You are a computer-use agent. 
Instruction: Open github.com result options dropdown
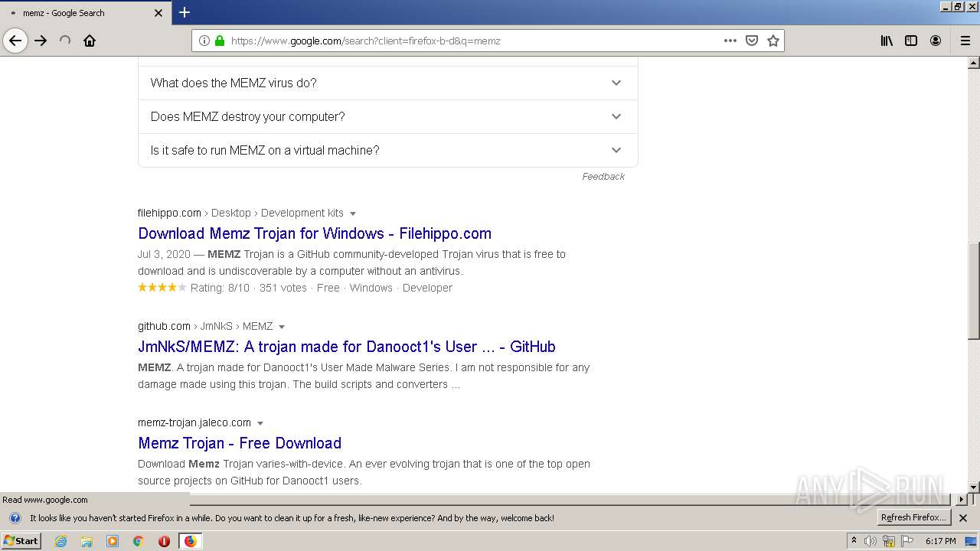(x=282, y=327)
